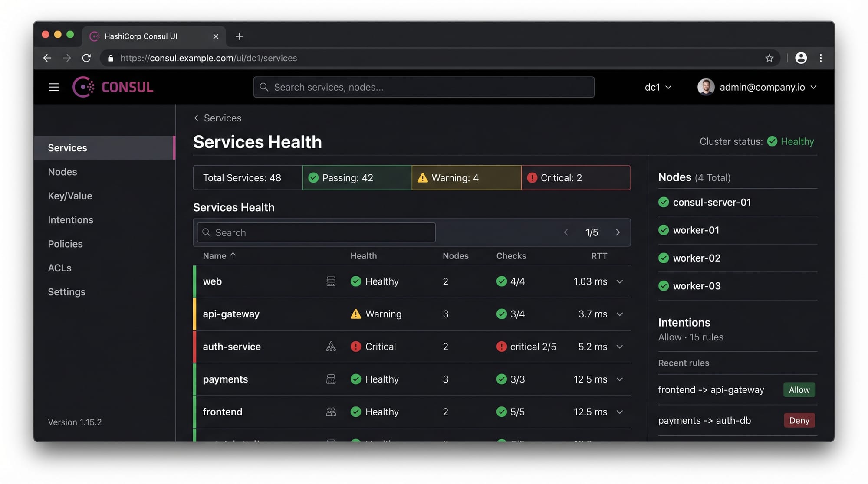Click the bookmark star icon in address bar
The width and height of the screenshot is (868, 484).
point(769,58)
